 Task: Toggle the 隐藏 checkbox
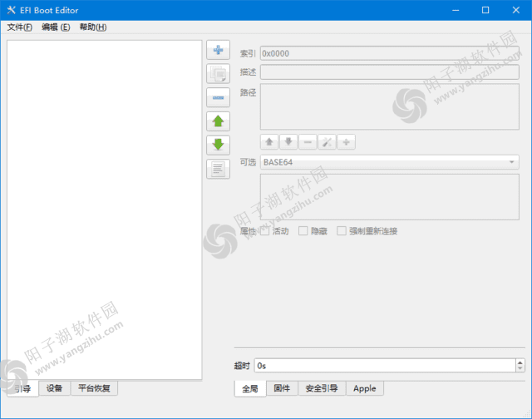pos(303,231)
